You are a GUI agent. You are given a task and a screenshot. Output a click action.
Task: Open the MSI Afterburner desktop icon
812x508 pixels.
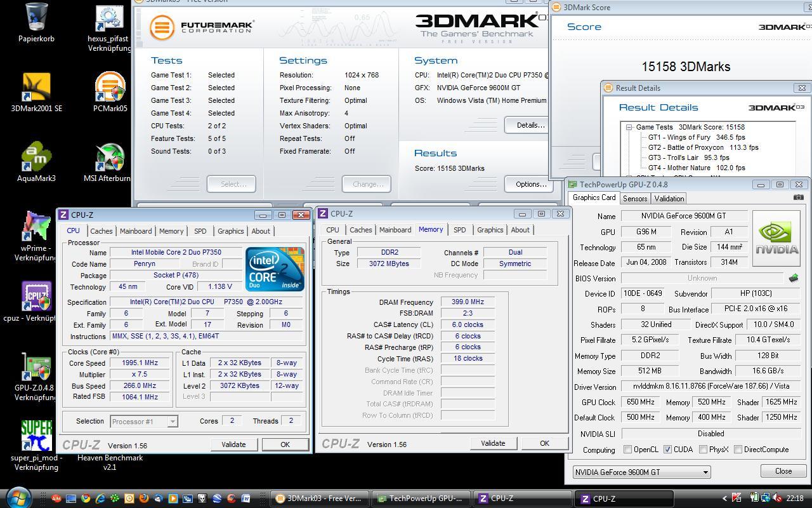tap(109, 157)
